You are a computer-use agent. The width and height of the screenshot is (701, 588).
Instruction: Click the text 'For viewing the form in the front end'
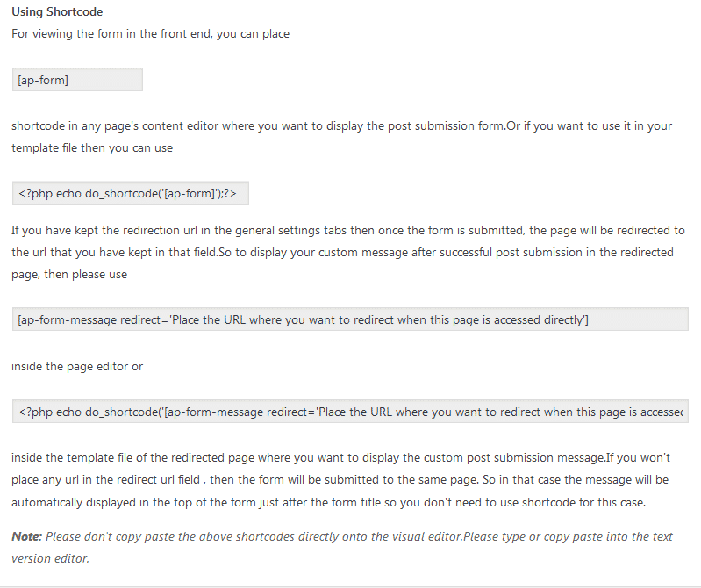[111, 34]
